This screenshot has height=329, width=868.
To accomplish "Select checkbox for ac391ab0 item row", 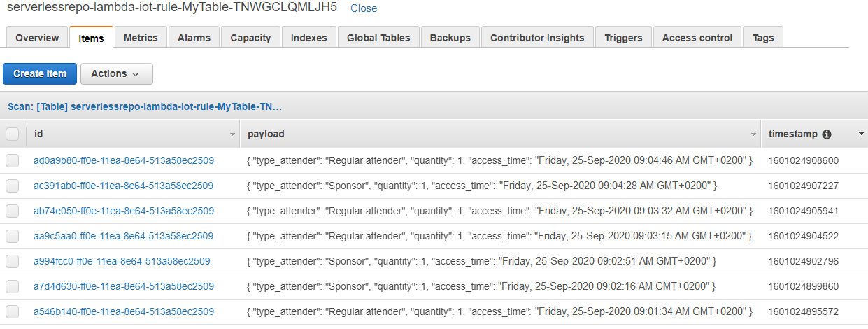I will coord(13,186).
